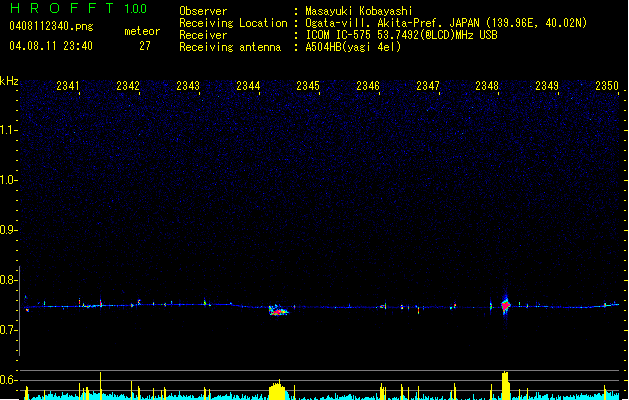Click the wide yellow power bar after 2344
The height and width of the screenshot is (400, 629).
tap(277, 390)
